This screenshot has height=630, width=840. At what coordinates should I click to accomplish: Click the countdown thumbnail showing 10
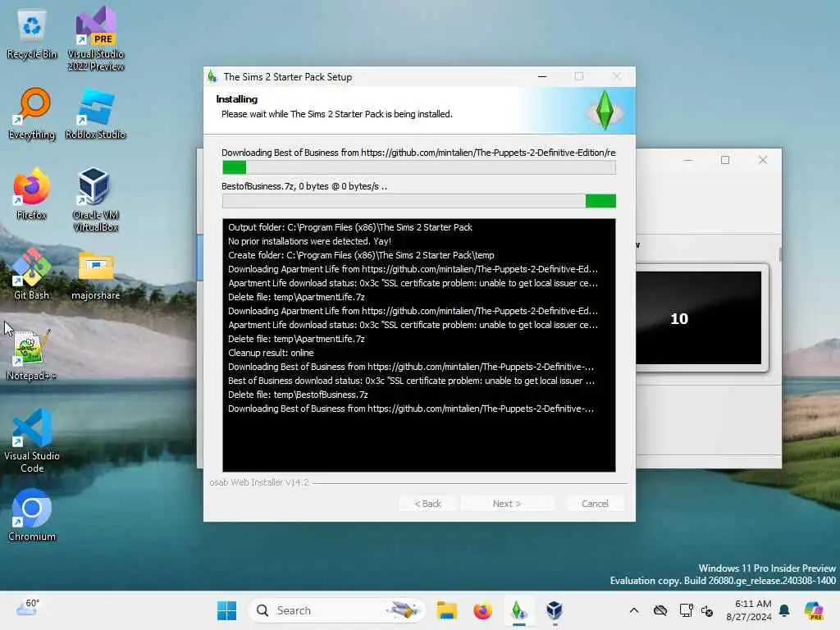pyautogui.click(x=699, y=317)
